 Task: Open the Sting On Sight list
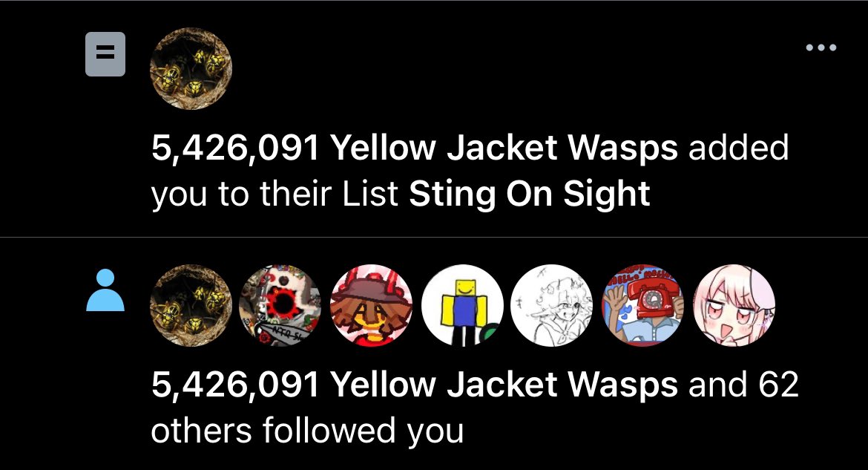529,195
